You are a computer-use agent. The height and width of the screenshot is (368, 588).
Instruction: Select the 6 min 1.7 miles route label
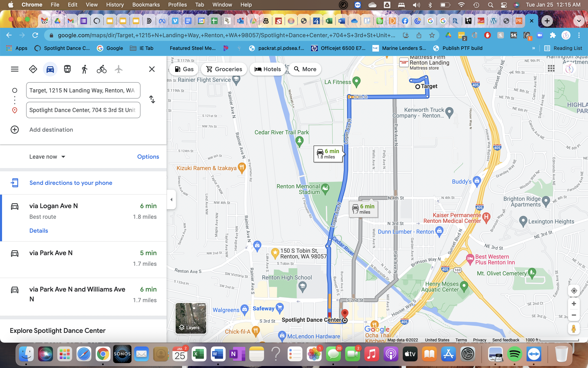pos(363,209)
